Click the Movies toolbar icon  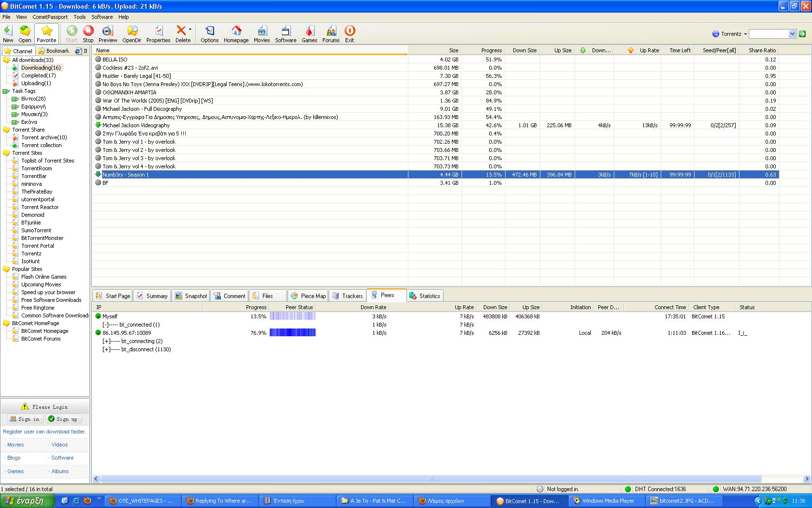[x=261, y=34]
